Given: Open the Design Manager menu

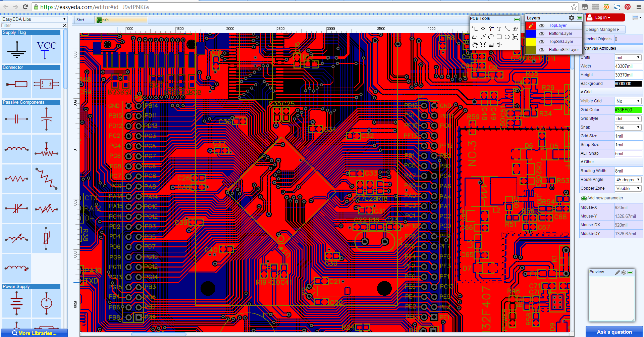Looking at the screenshot, I should [602, 30].
